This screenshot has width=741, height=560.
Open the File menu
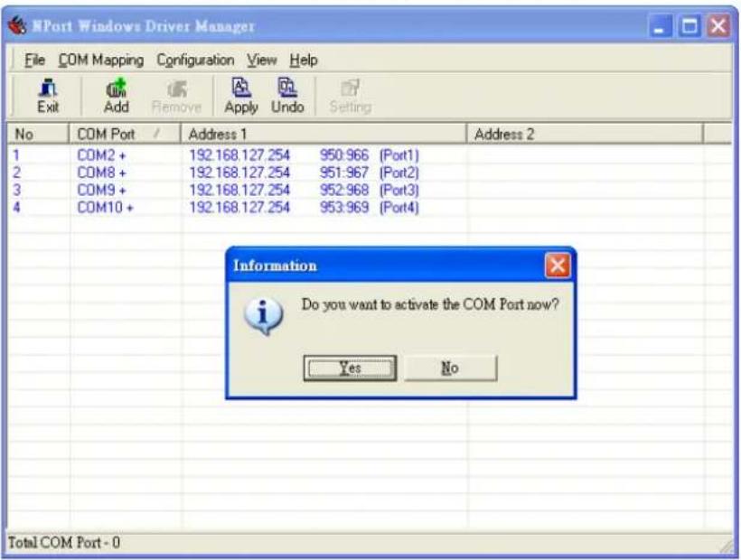click(34, 60)
